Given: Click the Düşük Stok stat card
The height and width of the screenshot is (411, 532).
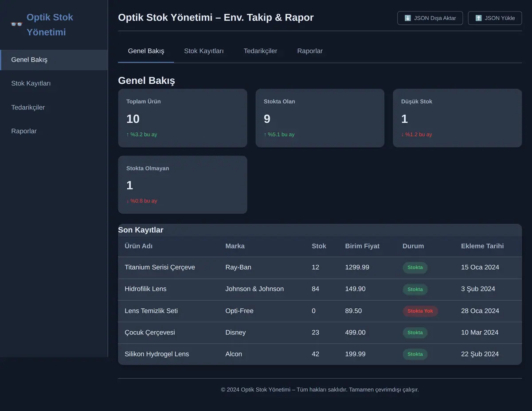Looking at the screenshot, I should [x=457, y=118].
